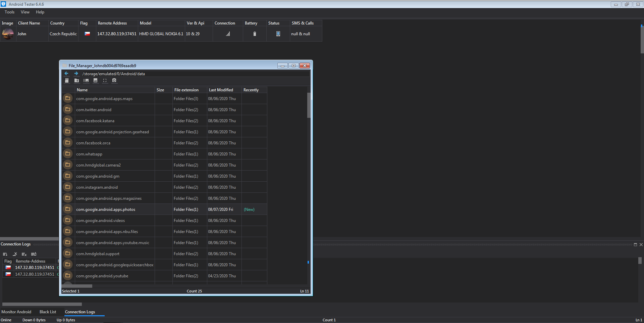Click the camera icon in file manager toolbar
644x323 pixels.
point(114,81)
